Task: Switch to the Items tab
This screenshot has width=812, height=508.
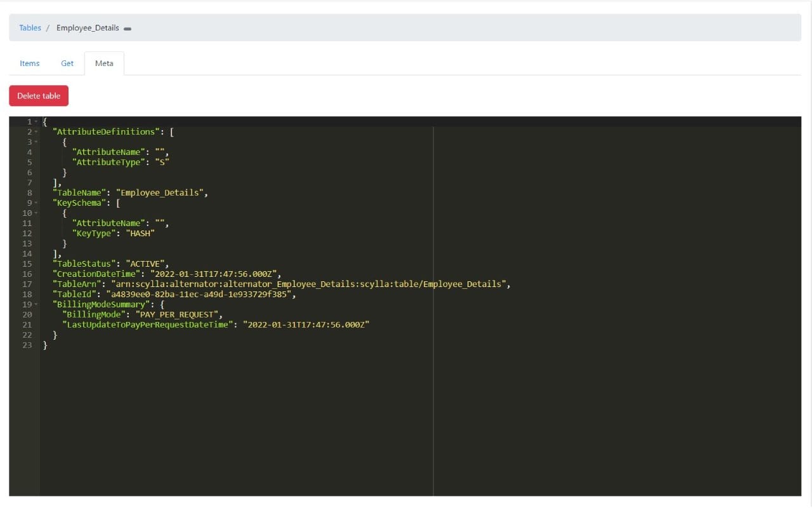Action: tap(29, 63)
